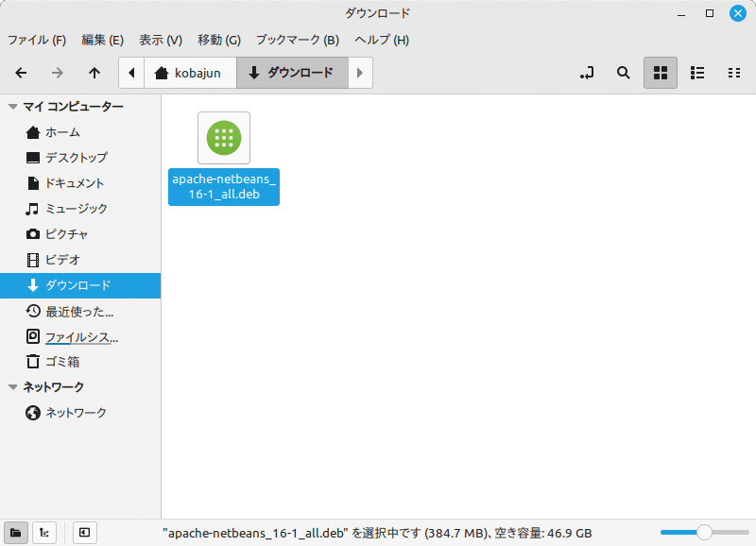Screen dimensions: 756x546
Task: Go up to the parent folder
Action: [x=94, y=73]
